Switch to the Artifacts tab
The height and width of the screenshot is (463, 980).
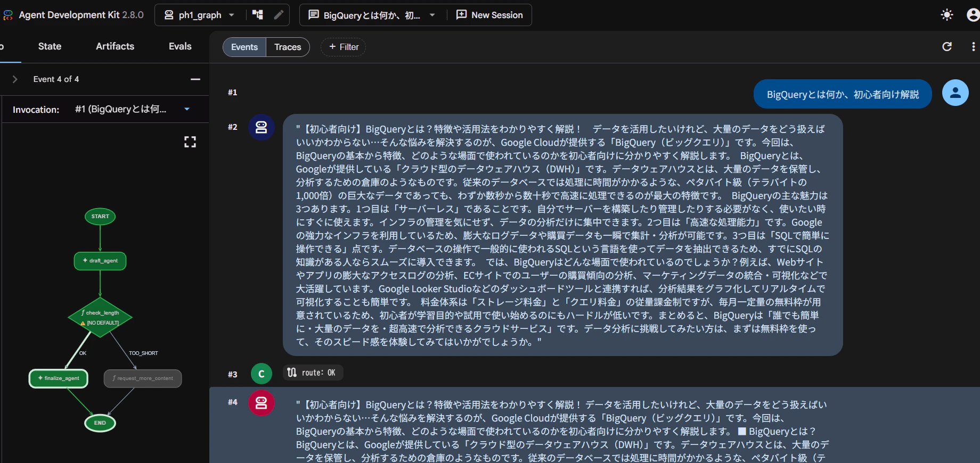point(115,46)
